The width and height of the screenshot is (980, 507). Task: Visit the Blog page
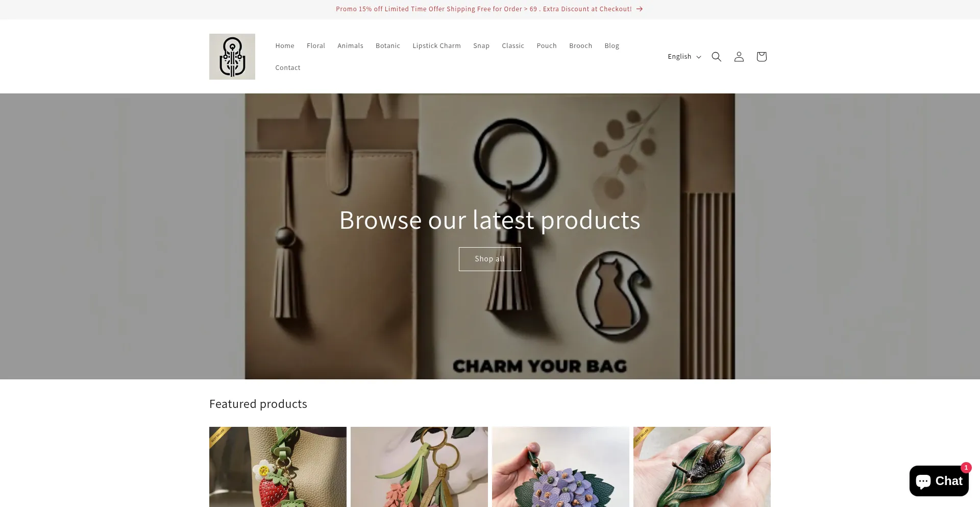[611, 46]
